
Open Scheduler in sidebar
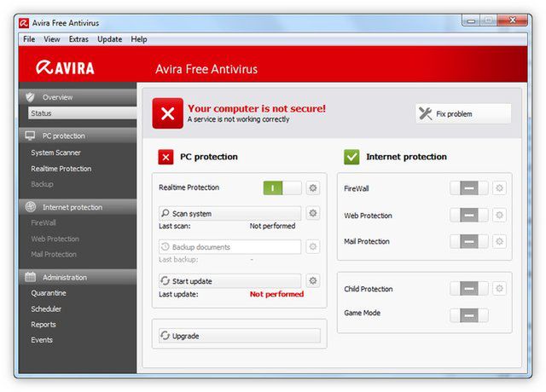(46, 308)
